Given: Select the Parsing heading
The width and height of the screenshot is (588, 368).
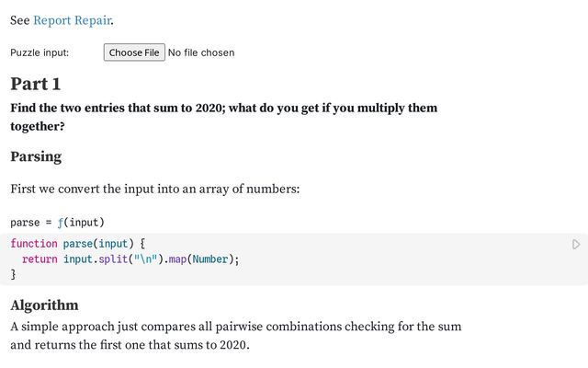Looking at the screenshot, I should 36,156.
